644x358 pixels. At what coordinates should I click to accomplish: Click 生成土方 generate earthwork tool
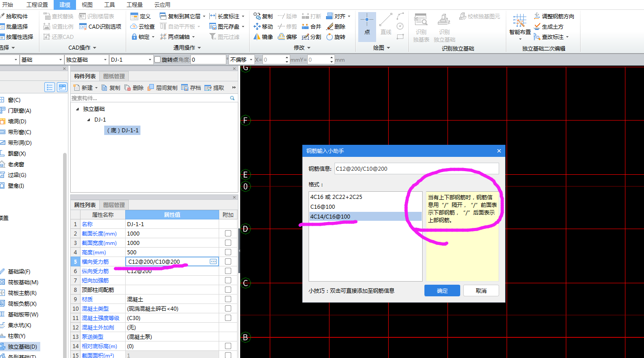[548, 26]
